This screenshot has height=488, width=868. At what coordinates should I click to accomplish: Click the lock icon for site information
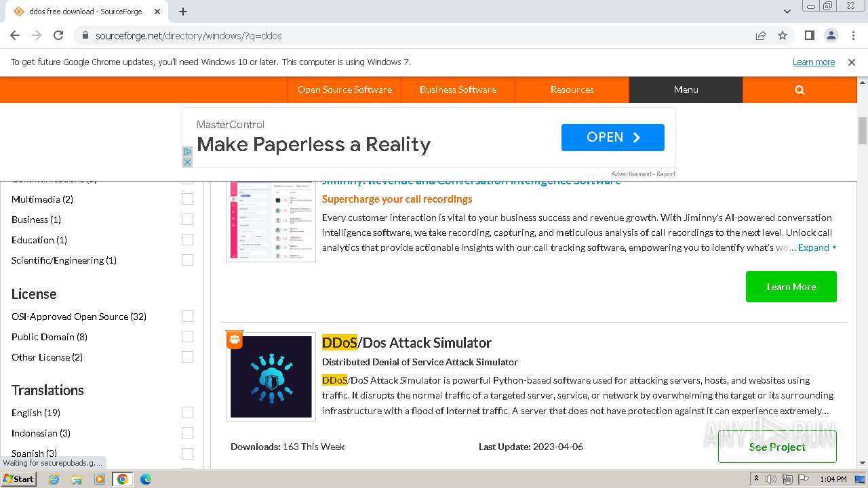pyautogui.click(x=85, y=36)
